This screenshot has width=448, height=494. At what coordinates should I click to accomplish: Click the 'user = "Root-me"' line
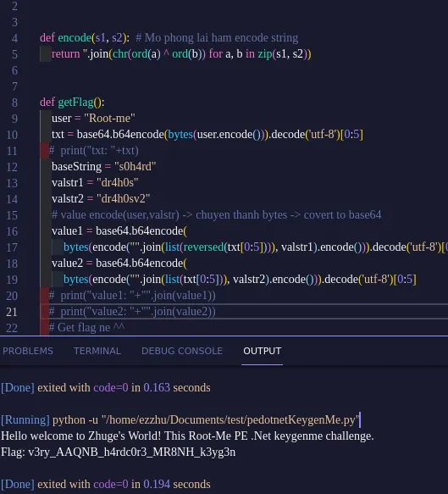point(93,118)
